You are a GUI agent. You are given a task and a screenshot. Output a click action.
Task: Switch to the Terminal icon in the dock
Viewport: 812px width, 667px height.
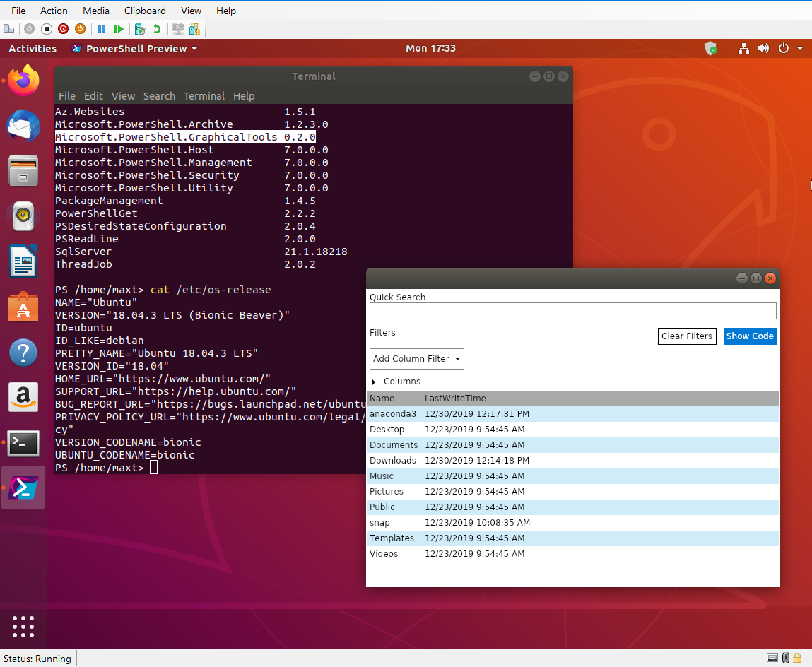[23, 443]
